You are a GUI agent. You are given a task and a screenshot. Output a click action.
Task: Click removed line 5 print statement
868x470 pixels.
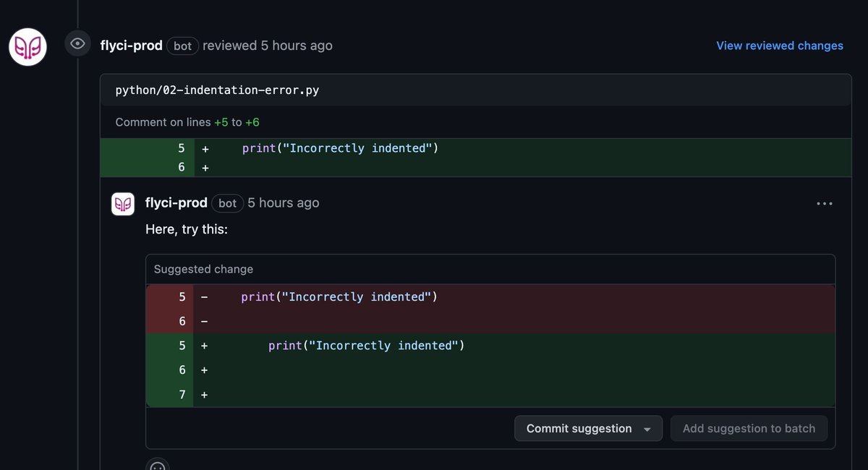pyautogui.click(x=339, y=297)
